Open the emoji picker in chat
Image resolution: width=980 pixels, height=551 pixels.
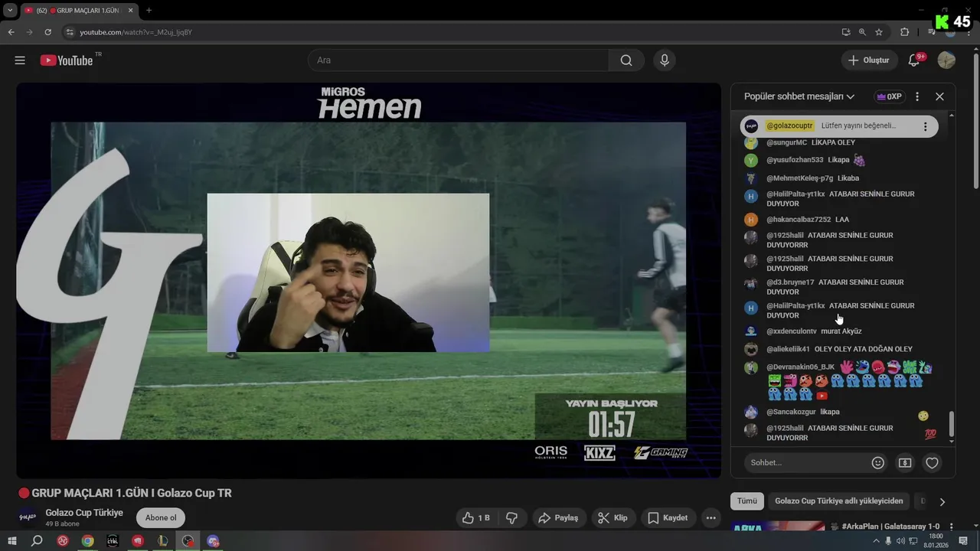[878, 463]
